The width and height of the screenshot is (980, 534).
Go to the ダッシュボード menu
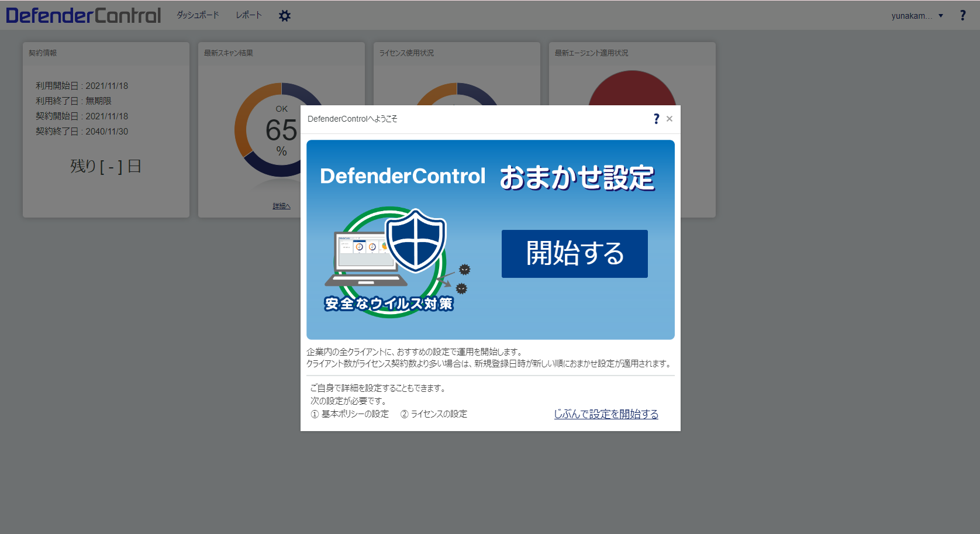198,15
